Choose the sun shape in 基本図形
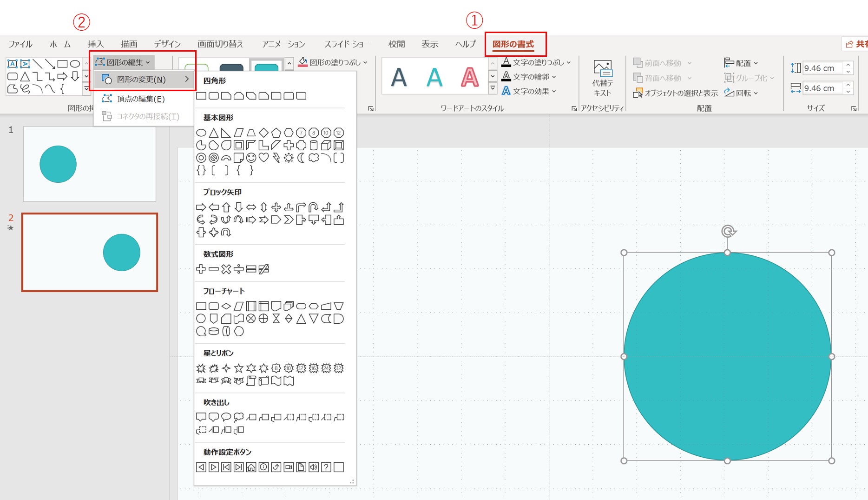This screenshot has height=500, width=868. (x=289, y=158)
